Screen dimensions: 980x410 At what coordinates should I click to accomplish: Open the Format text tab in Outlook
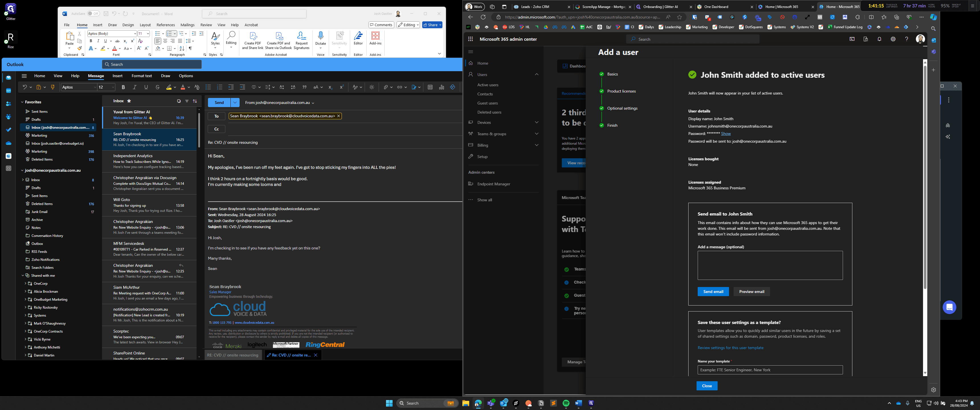(x=142, y=76)
